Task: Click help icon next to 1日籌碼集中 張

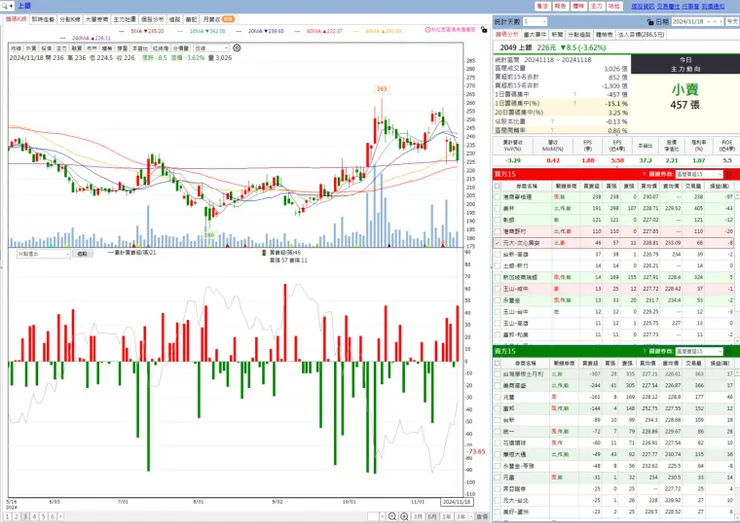Action: tap(575, 94)
